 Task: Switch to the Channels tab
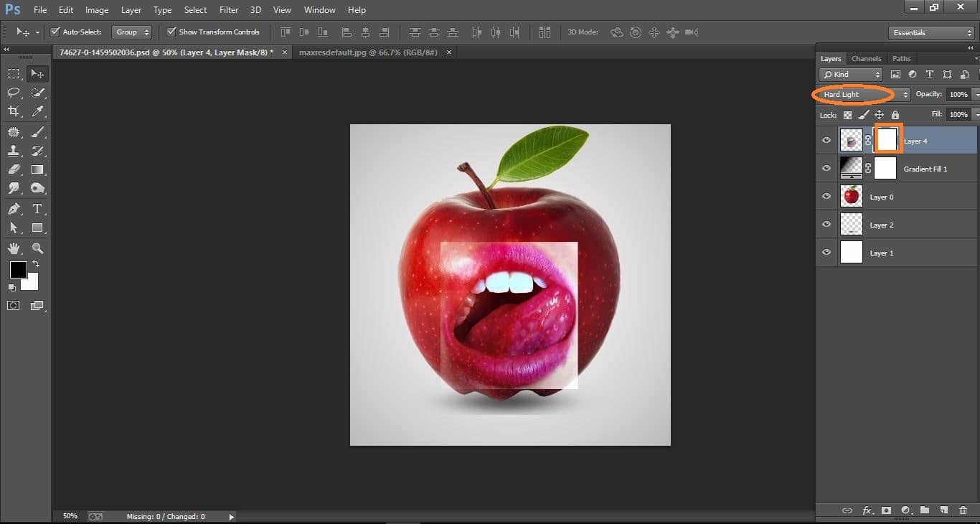(866, 58)
